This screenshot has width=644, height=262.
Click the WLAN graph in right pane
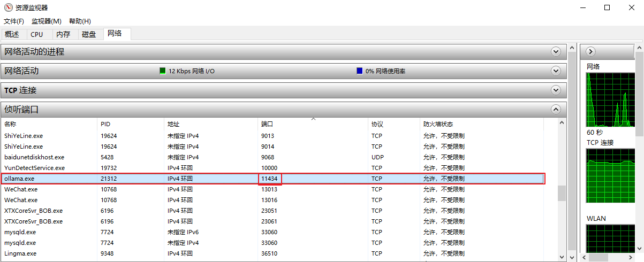coord(610,238)
